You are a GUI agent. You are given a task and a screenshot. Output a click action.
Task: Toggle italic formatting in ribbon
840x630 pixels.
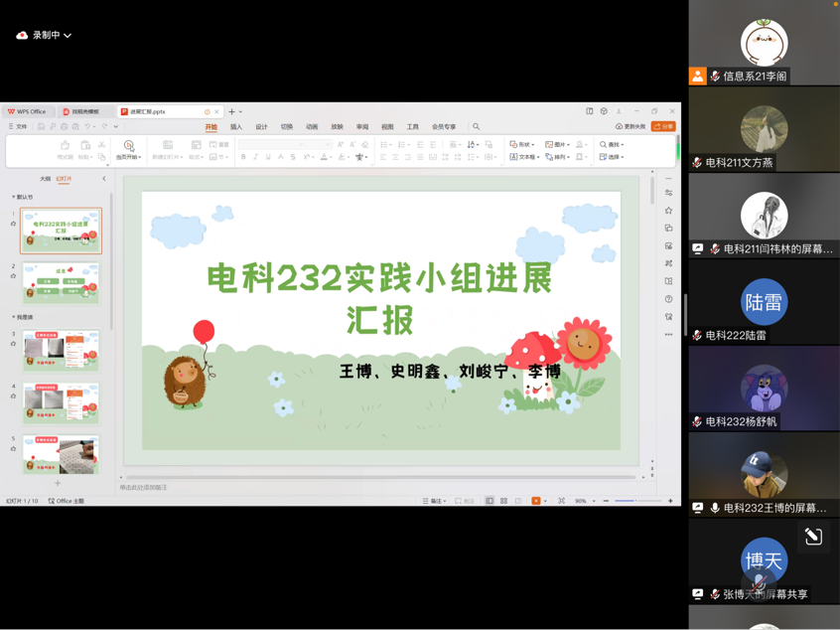[x=255, y=157]
